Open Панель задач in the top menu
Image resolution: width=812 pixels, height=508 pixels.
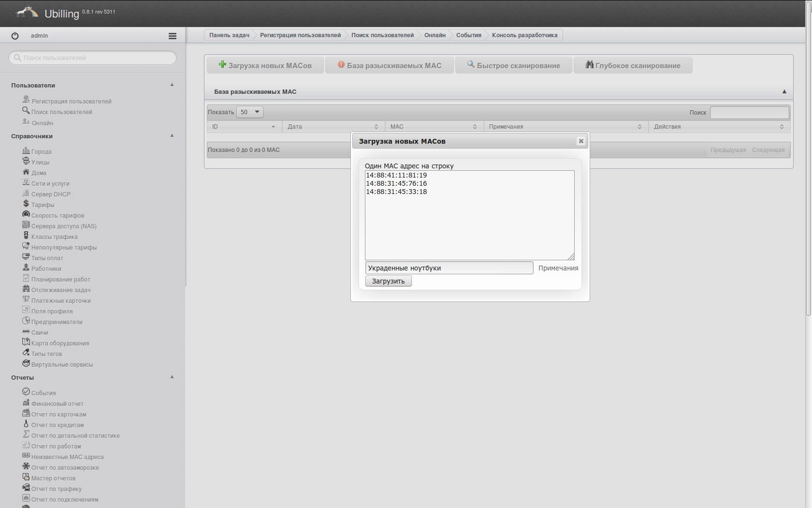(229, 35)
